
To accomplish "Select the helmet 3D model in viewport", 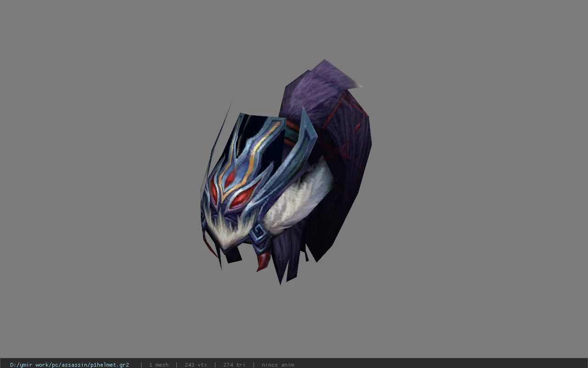I will [286, 171].
